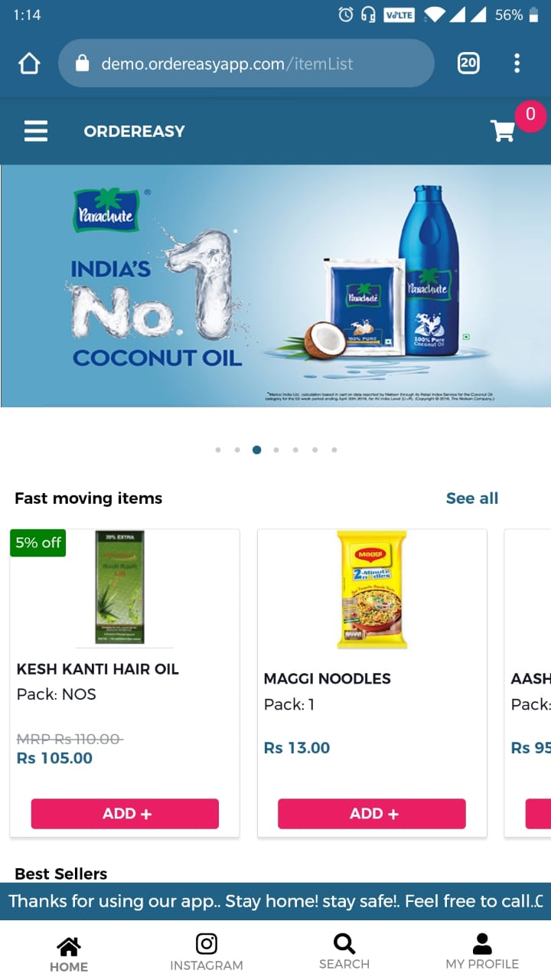Viewport: 551px width, 980px height.
Task: Open the browser three-dot overflow menu
Action: tap(517, 64)
